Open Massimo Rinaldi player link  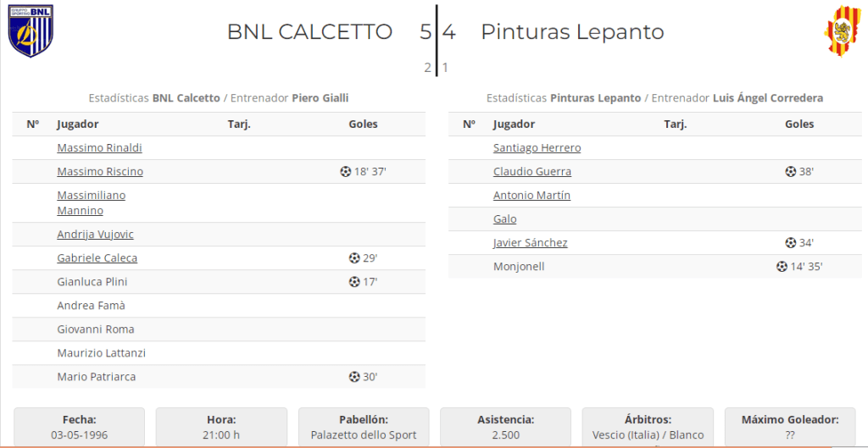99,148
